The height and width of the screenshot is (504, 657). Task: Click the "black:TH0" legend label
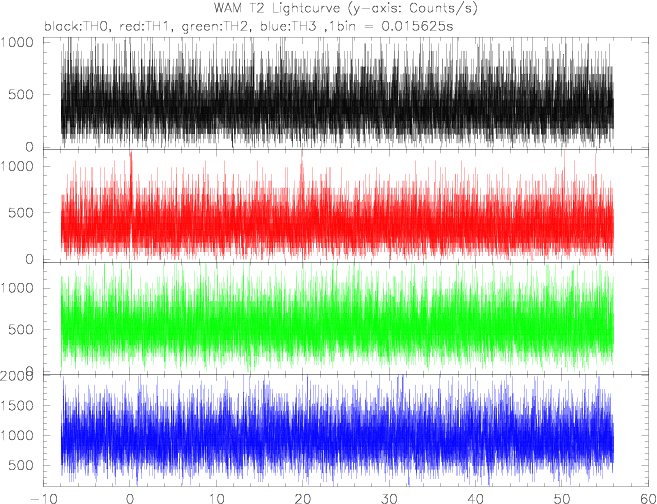(78, 27)
